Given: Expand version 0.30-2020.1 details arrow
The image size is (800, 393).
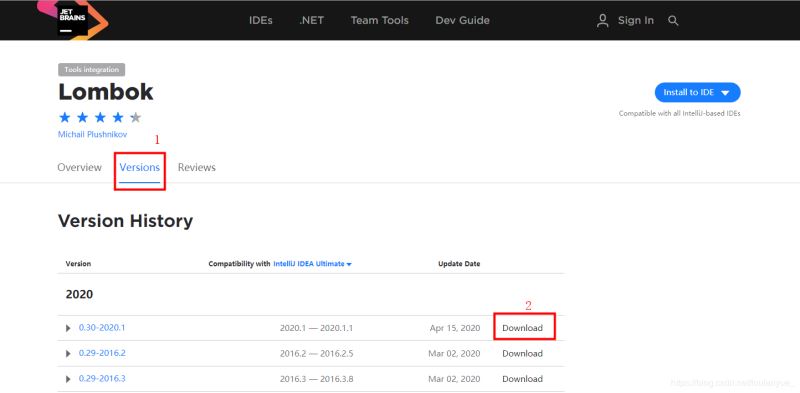Looking at the screenshot, I should (x=68, y=328).
